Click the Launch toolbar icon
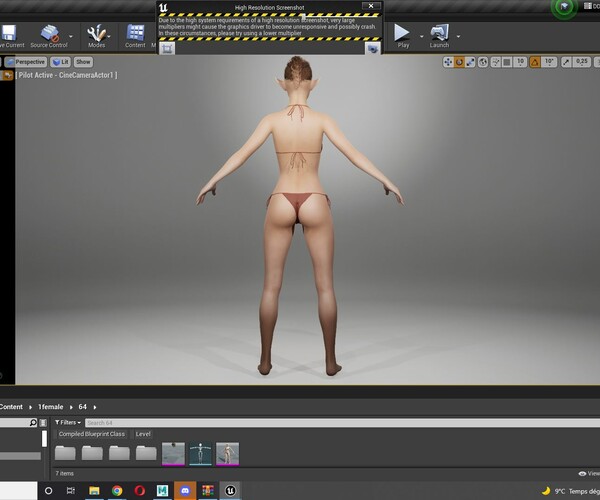Screen dimensions: 600x500 (439, 33)
